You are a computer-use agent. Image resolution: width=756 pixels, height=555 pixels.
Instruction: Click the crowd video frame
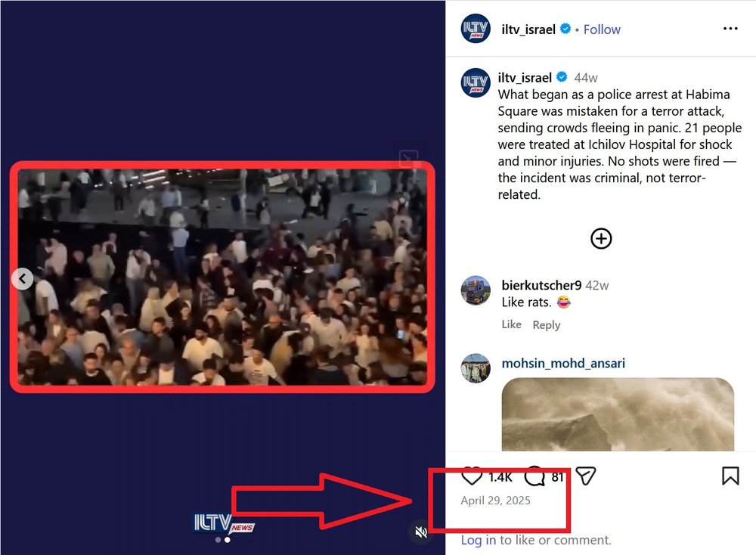(222, 277)
